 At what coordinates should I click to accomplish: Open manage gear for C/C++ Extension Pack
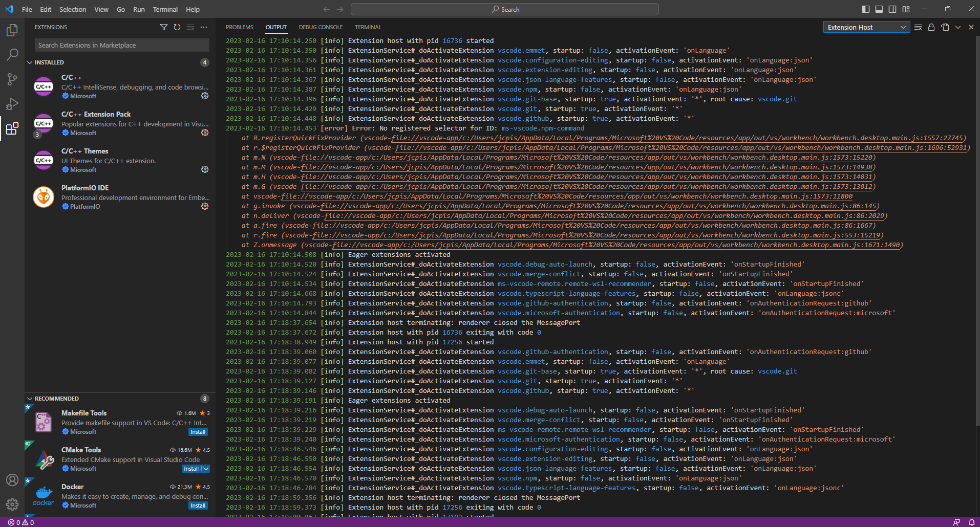pyautogui.click(x=205, y=133)
